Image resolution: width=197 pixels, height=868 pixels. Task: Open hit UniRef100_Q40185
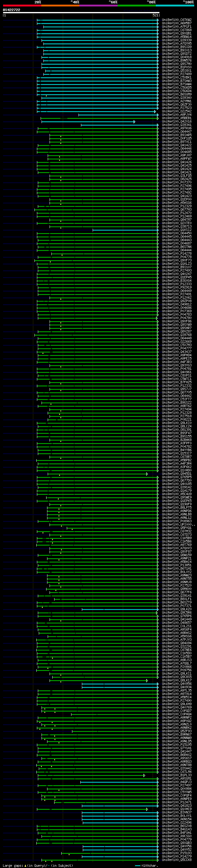click(177, 484)
